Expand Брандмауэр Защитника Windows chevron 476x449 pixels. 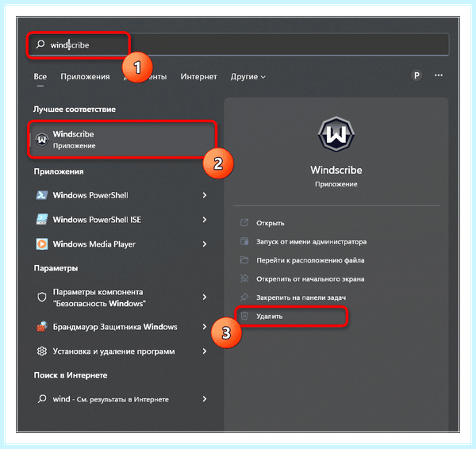pos(205,326)
